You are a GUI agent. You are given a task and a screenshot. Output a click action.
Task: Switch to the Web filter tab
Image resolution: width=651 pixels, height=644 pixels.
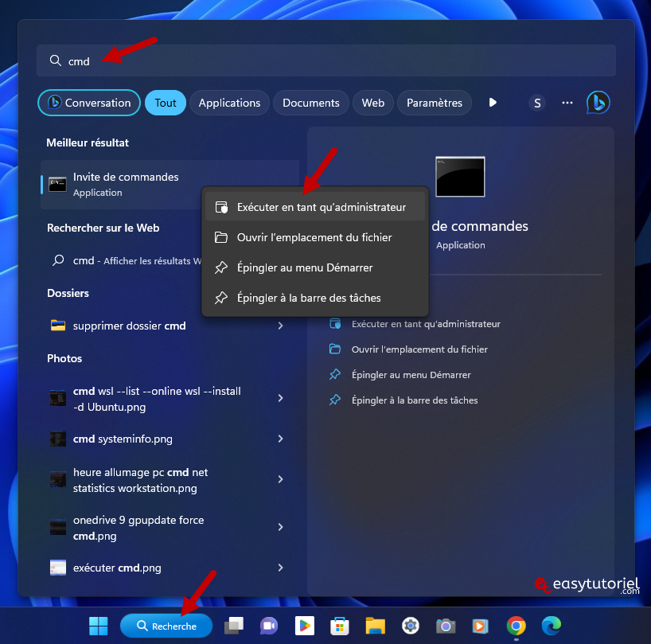pos(372,103)
